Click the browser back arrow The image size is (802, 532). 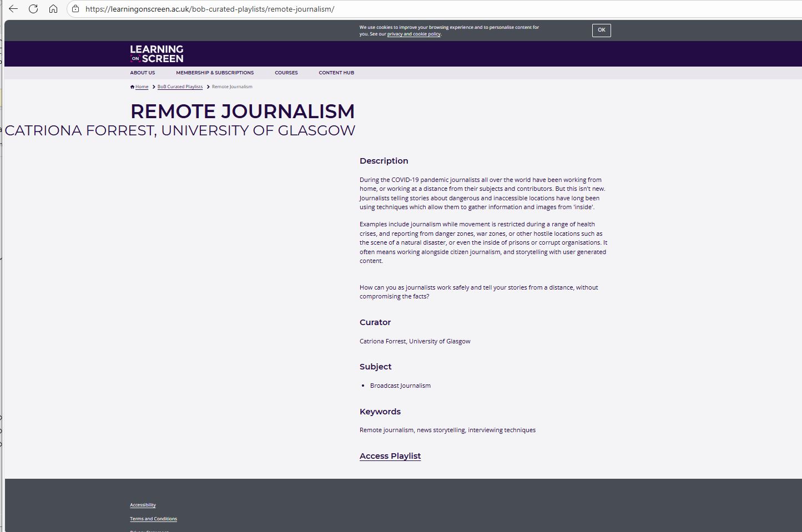pos(13,9)
